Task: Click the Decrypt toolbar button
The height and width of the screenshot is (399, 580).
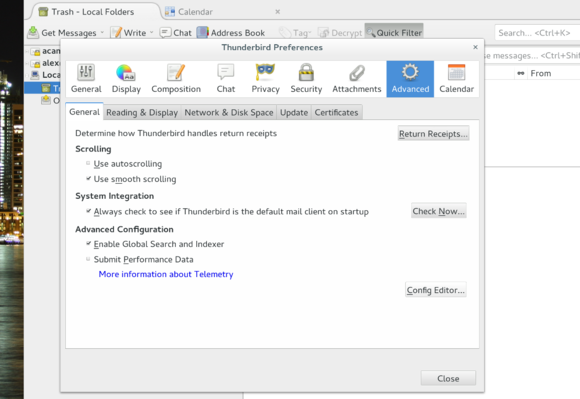Action: 340,33
